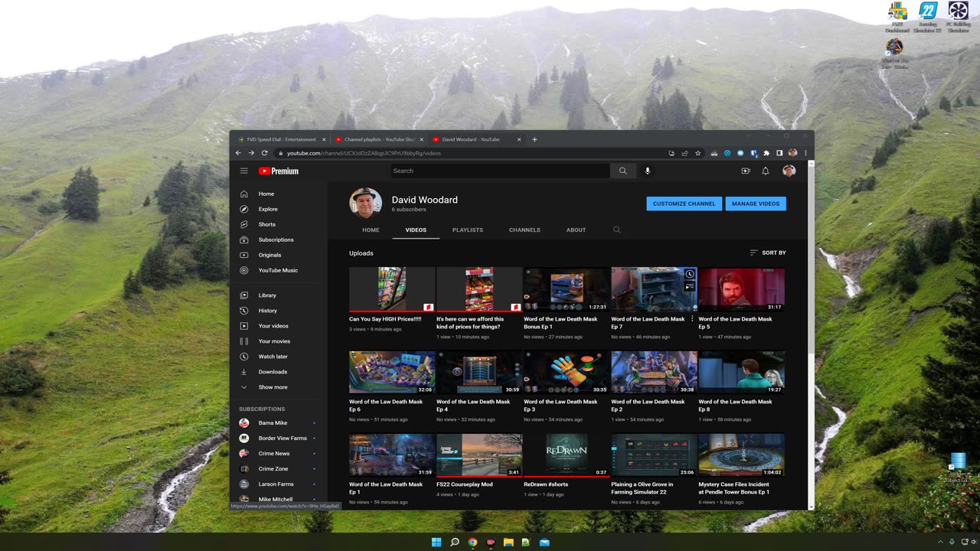Click the channel search magnifier next to ABOUT
The image size is (980, 551).
pyautogui.click(x=616, y=230)
